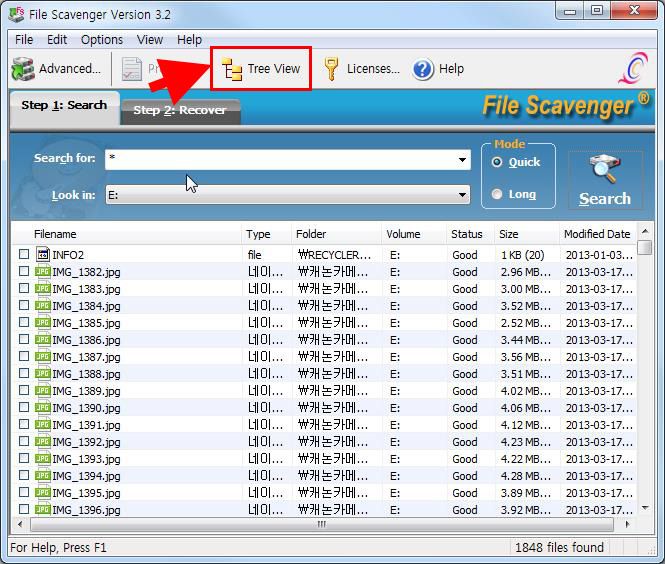Click the RECYCLER folder cell

point(335,255)
